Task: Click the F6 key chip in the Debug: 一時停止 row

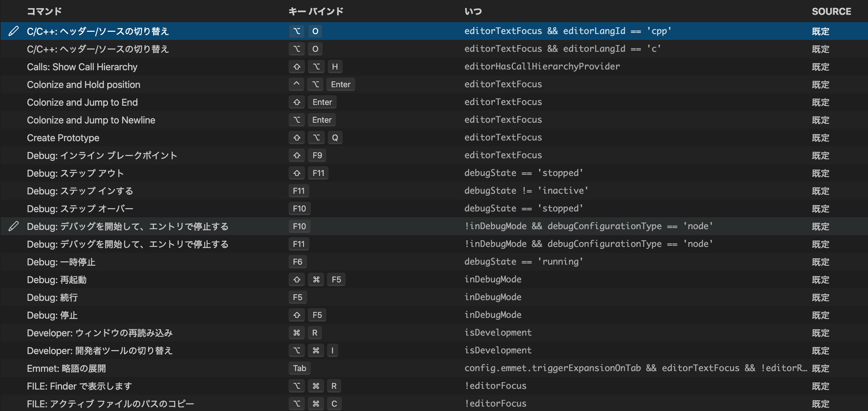Action: [x=298, y=262]
